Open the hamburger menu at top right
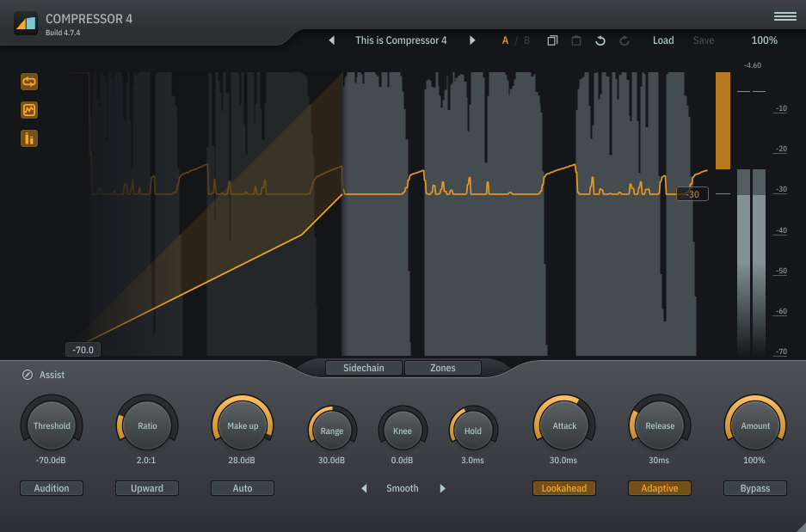806x532 pixels. (784, 16)
